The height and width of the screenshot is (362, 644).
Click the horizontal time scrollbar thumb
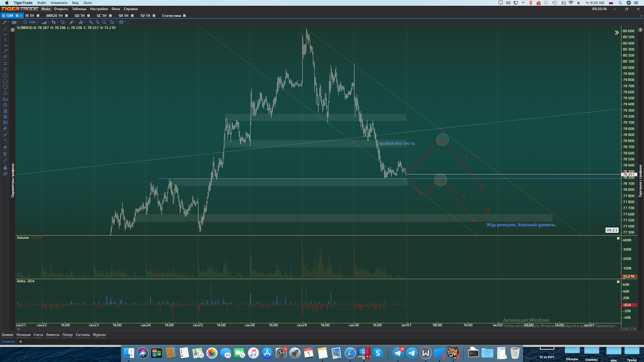point(626,329)
